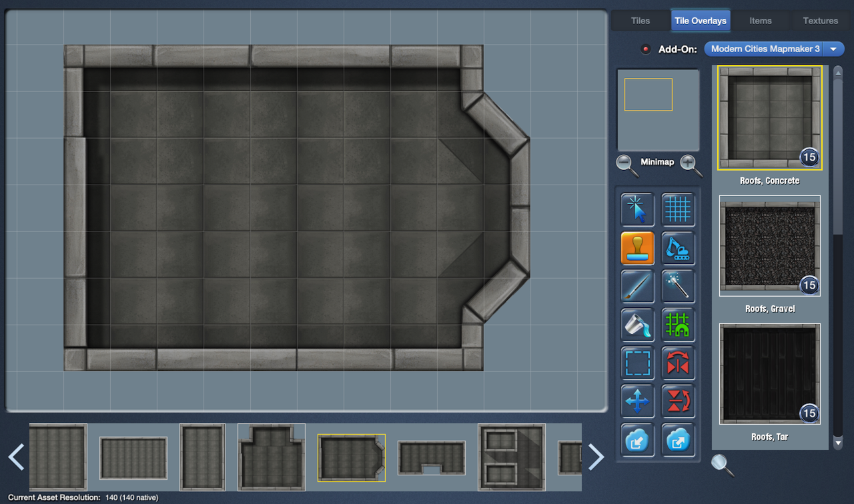Click the Minimap label

click(x=657, y=162)
